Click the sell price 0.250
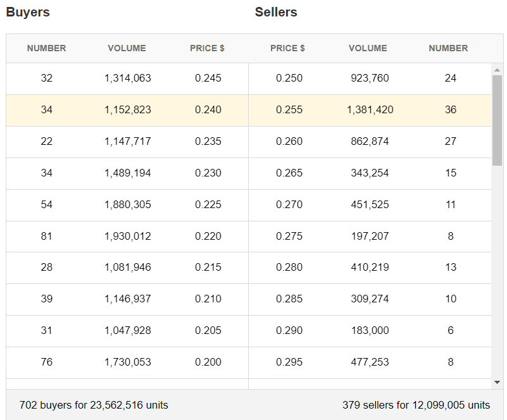507x420 pixels. (289, 78)
